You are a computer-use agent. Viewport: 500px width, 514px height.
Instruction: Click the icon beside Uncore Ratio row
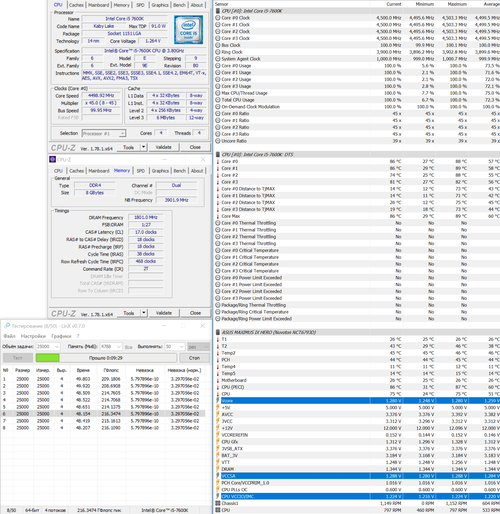(218, 141)
